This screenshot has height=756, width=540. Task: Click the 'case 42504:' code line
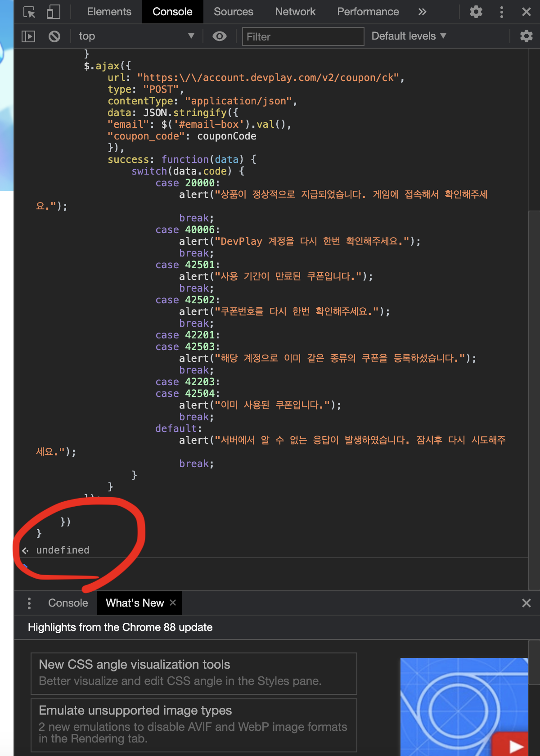(x=188, y=393)
